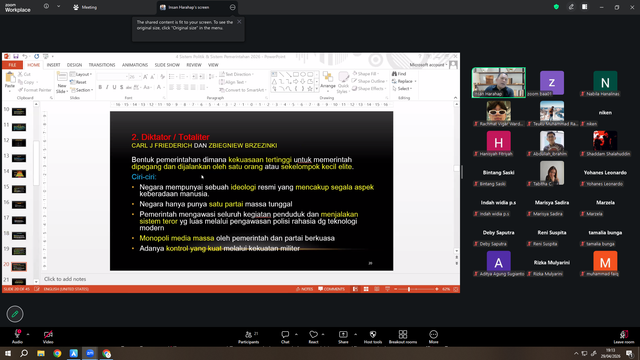
Task: Expand the reactions options arrow
Action: click(323, 334)
